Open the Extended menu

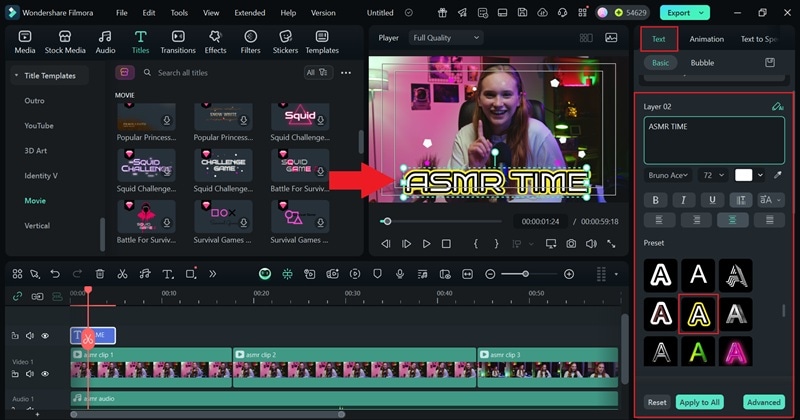[249, 13]
